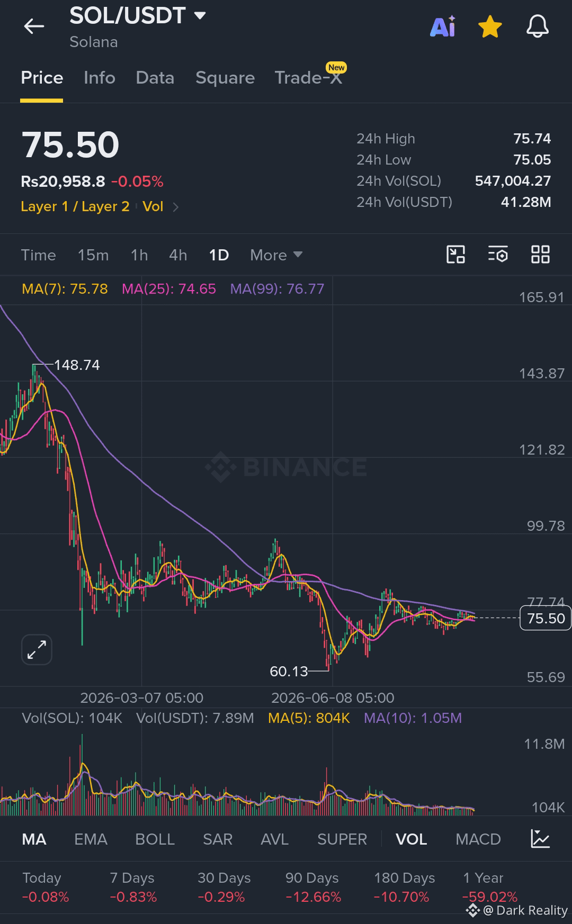This screenshot has height=924, width=572.
Task: Click the current price tag 75.50 on axis
Action: click(546, 618)
